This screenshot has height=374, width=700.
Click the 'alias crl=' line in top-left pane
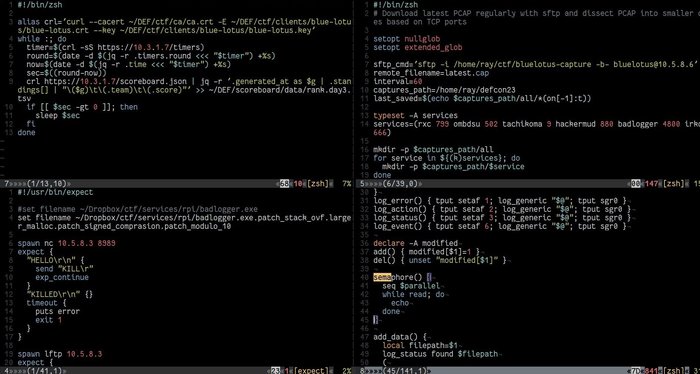click(184, 26)
